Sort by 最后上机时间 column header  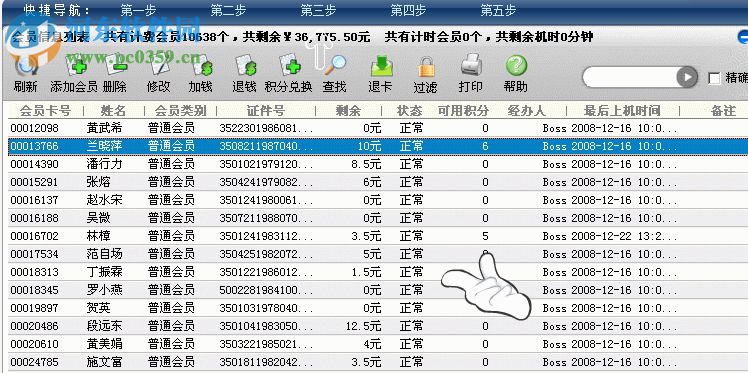[x=622, y=111]
